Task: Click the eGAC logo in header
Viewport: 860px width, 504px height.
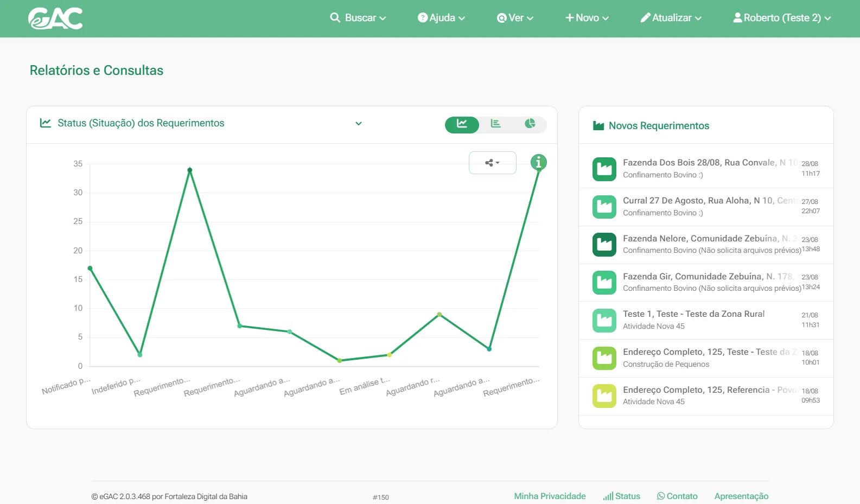Action: (55, 18)
